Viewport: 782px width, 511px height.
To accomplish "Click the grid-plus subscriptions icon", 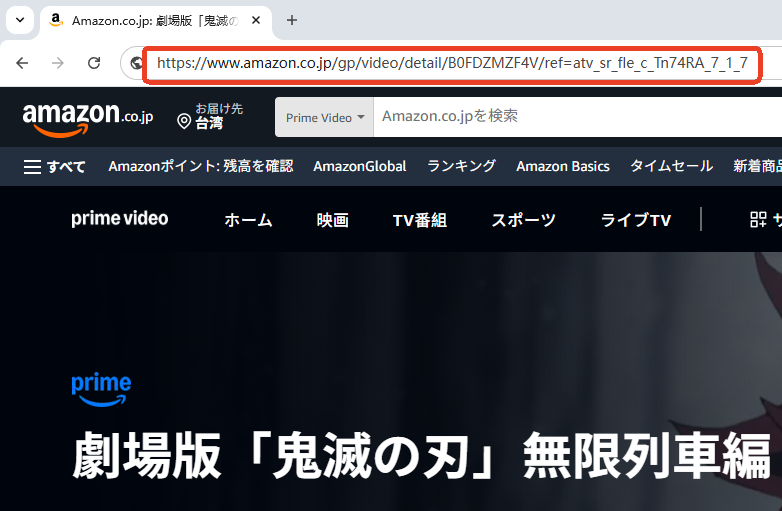I will pyautogui.click(x=758, y=219).
